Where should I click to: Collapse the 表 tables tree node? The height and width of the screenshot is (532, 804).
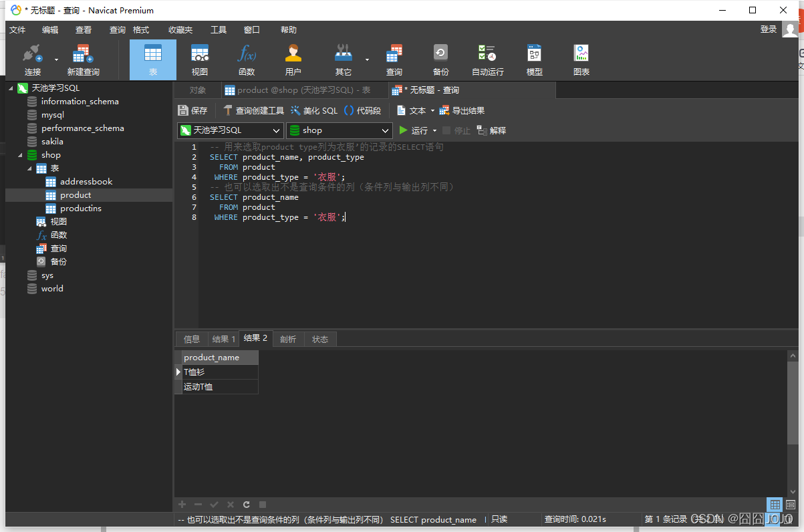[29, 168]
